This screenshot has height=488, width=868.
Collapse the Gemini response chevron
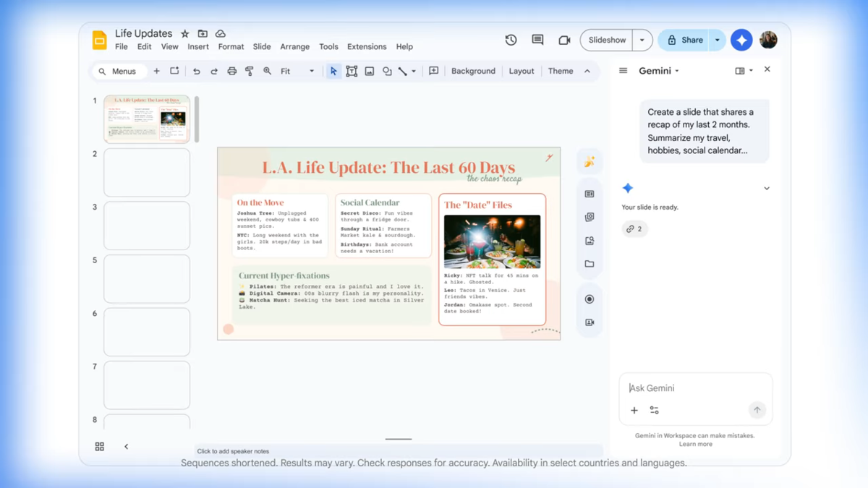[x=767, y=189]
